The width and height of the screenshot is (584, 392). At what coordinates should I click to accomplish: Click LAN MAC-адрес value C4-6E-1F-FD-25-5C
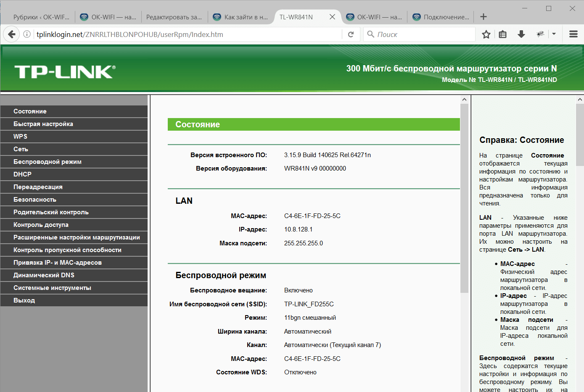312,216
